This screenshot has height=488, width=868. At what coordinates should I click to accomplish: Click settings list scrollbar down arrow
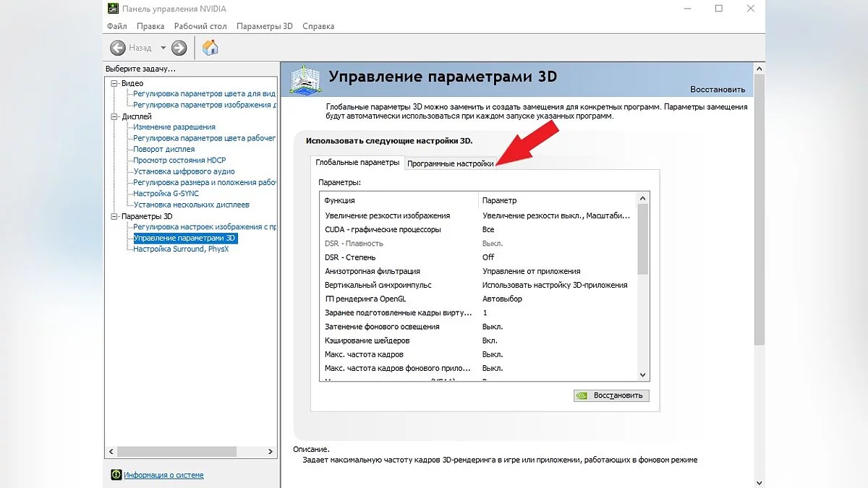click(643, 374)
